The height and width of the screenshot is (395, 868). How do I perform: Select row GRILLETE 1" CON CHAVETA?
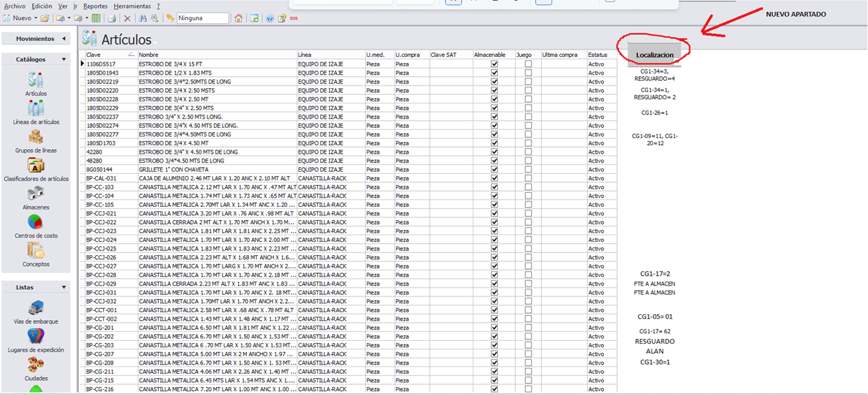(x=217, y=170)
